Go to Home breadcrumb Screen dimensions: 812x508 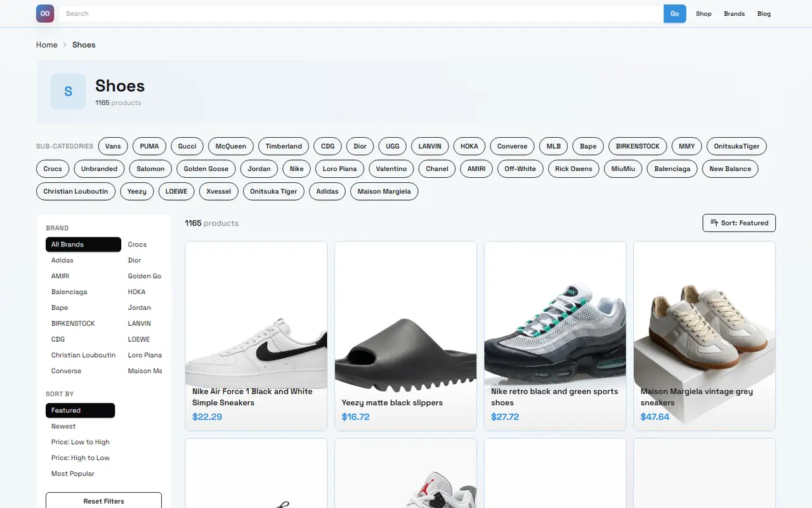click(x=47, y=44)
